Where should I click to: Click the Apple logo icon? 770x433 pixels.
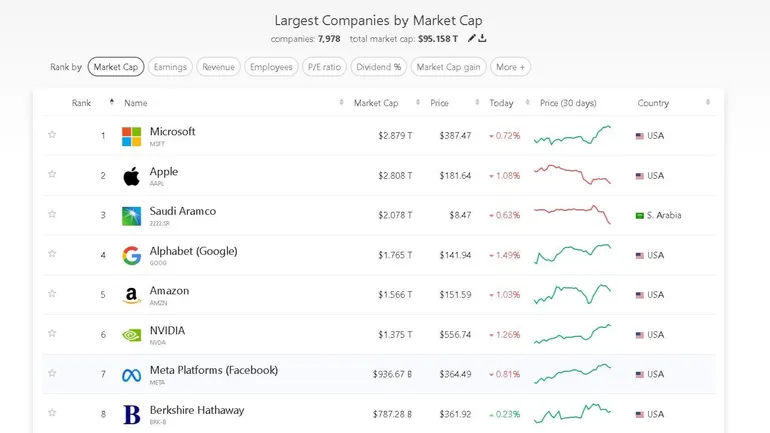coord(131,176)
